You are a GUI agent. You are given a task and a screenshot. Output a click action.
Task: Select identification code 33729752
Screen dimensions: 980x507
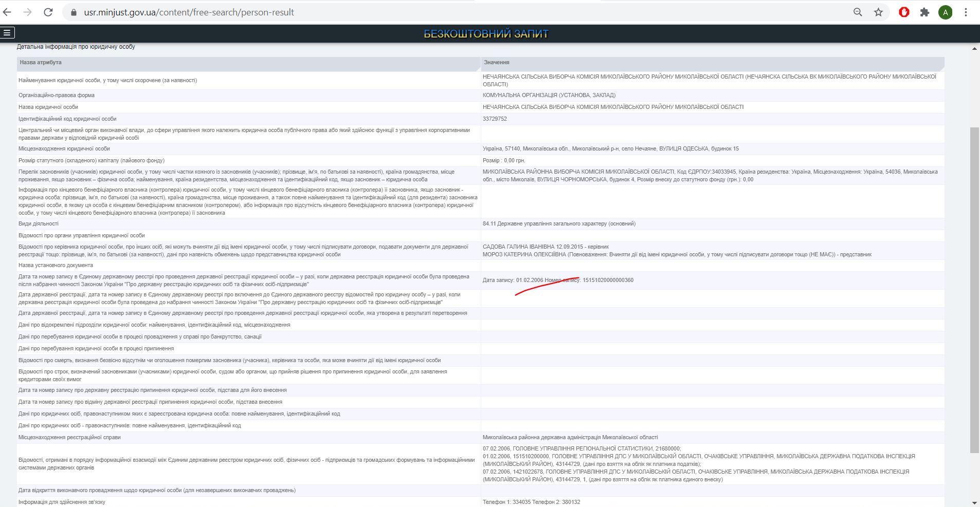click(x=495, y=119)
